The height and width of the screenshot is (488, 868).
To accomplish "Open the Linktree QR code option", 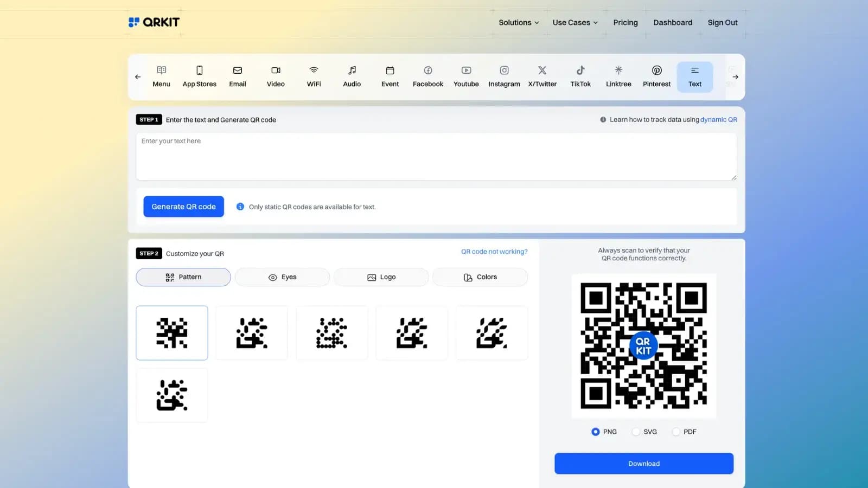I will pyautogui.click(x=618, y=76).
